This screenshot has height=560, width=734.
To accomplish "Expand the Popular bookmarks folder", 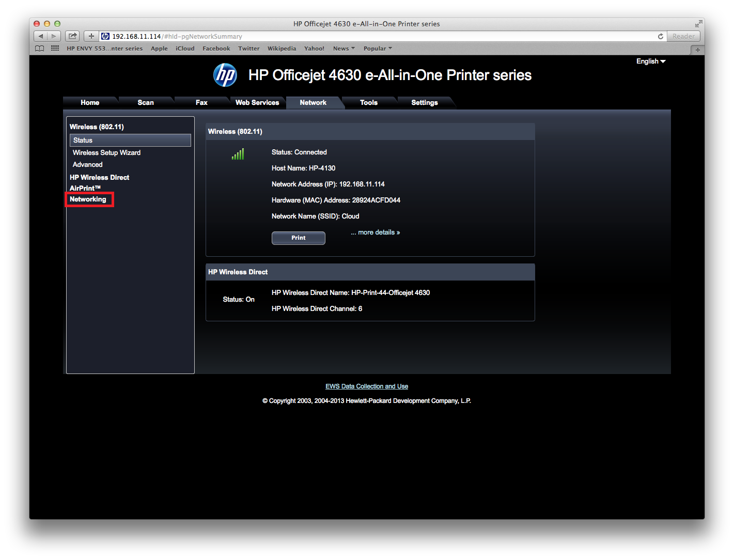I will click(378, 49).
